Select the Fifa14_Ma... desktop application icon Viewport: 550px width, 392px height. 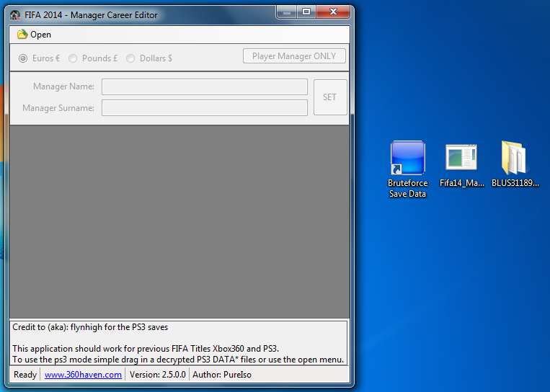461,166
